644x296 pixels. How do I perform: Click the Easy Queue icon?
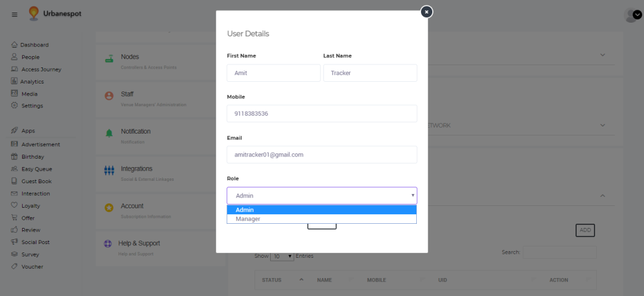[14, 169]
